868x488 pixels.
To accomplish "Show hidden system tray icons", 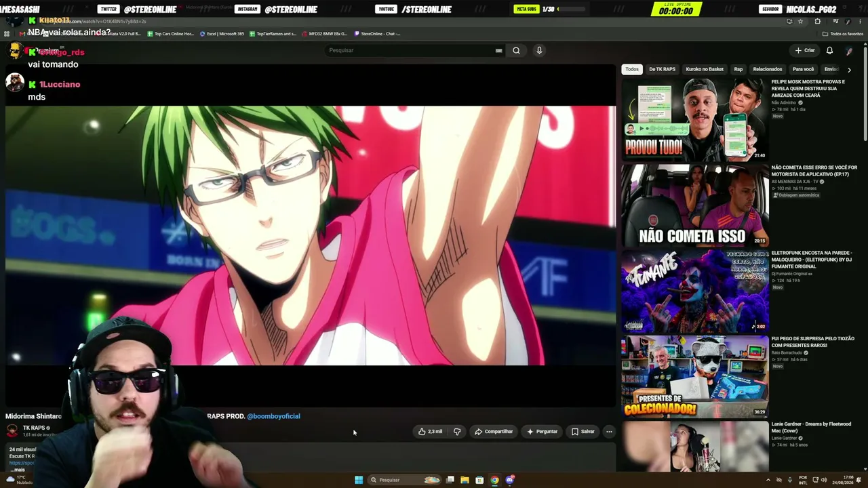I will tap(768, 480).
